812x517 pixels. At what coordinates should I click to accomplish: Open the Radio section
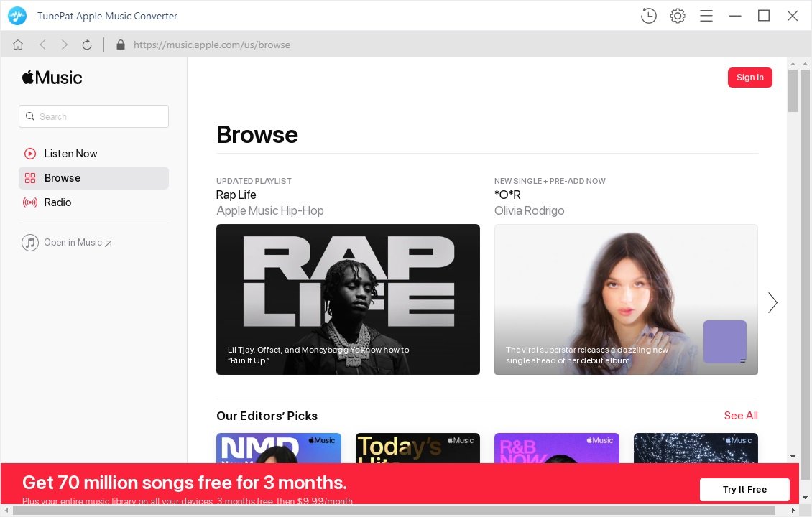point(93,202)
